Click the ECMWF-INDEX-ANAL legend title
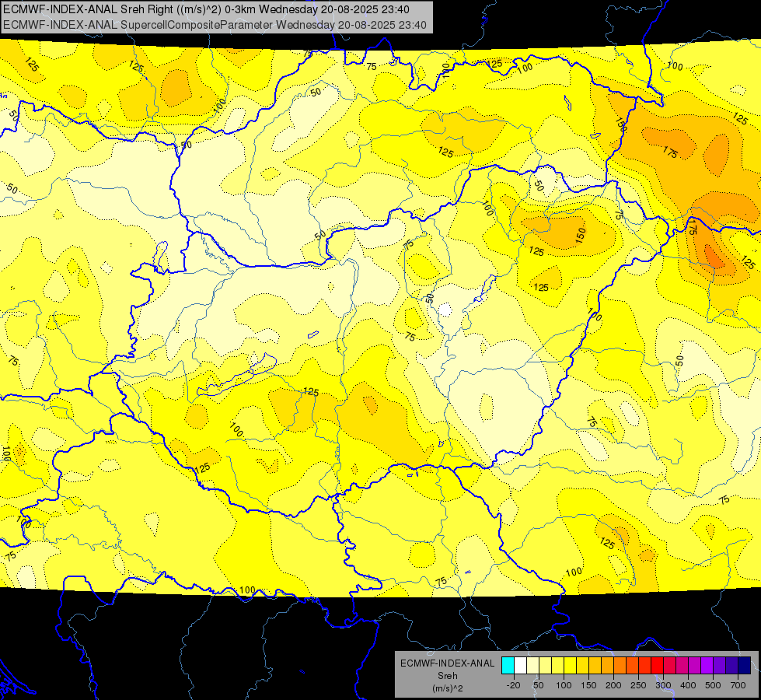Screen dimensions: 761x700 point(448,663)
